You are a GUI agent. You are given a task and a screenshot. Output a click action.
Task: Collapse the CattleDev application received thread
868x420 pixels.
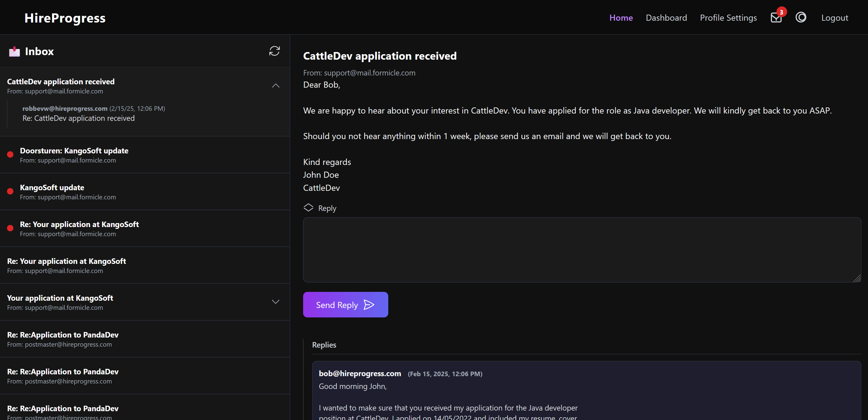275,85
